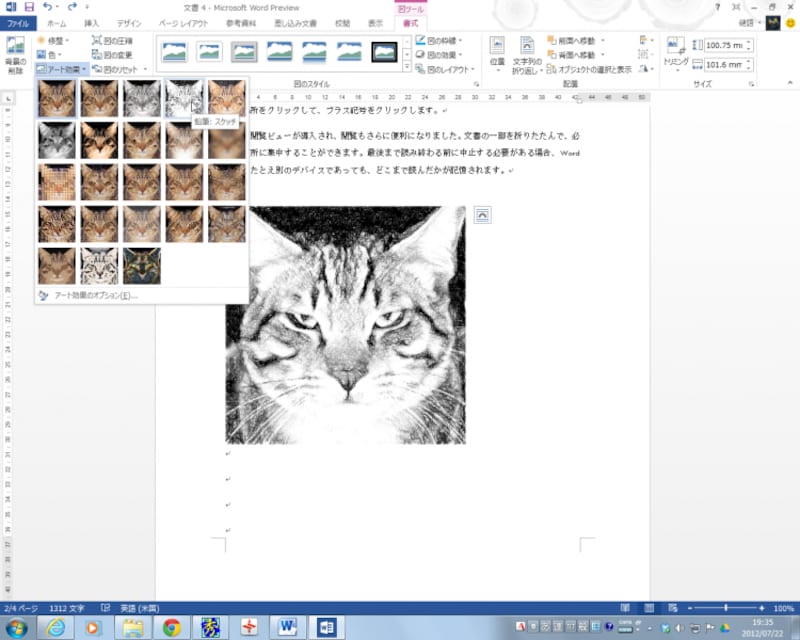The width and height of the screenshot is (800, 640).
Task: Apply the pencil sketch (スケッチ) art effect
Action: 184,99
